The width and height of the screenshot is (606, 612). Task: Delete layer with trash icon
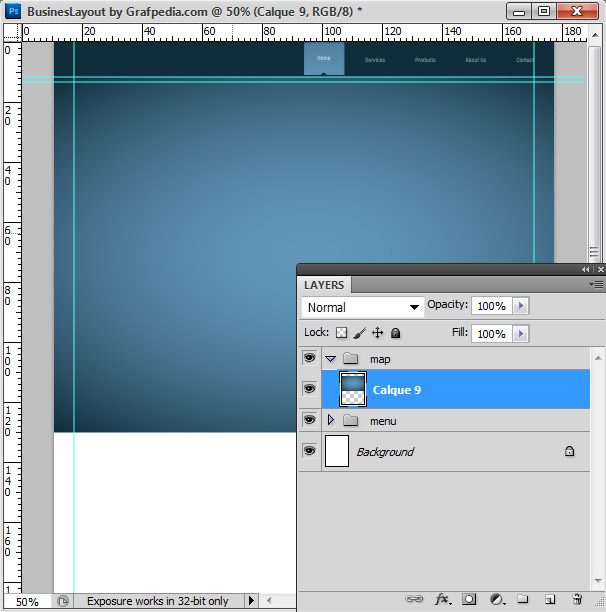click(x=577, y=599)
